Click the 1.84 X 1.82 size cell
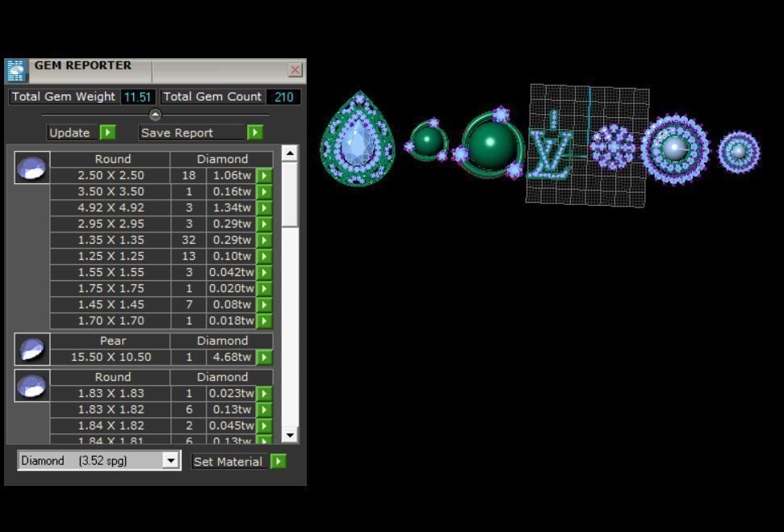Screen dimensions: 784x532 tap(111, 425)
